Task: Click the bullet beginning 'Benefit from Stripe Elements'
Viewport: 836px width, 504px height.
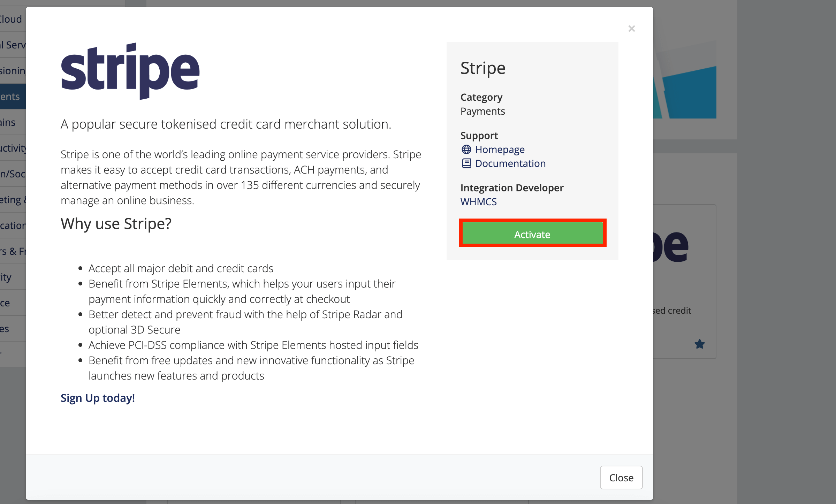Action: coord(242,291)
